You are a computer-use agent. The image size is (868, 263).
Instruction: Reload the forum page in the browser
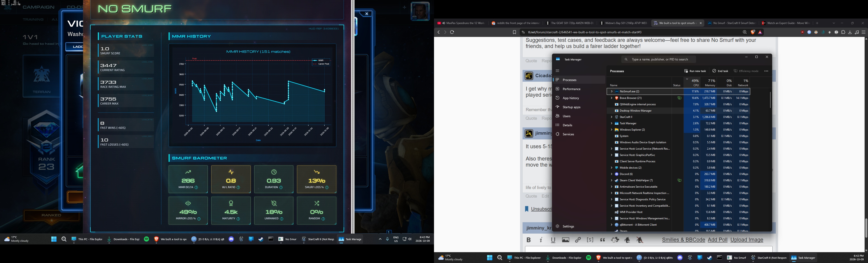point(452,32)
